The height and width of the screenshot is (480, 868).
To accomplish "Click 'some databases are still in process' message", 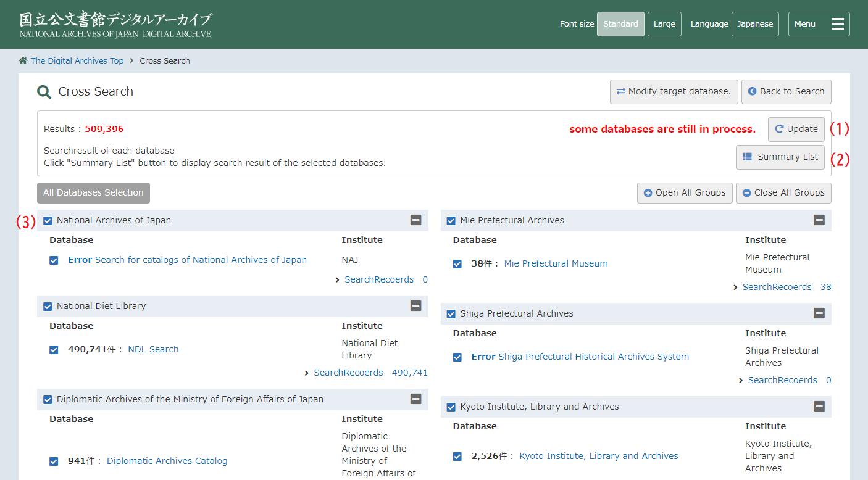I will click(662, 130).
